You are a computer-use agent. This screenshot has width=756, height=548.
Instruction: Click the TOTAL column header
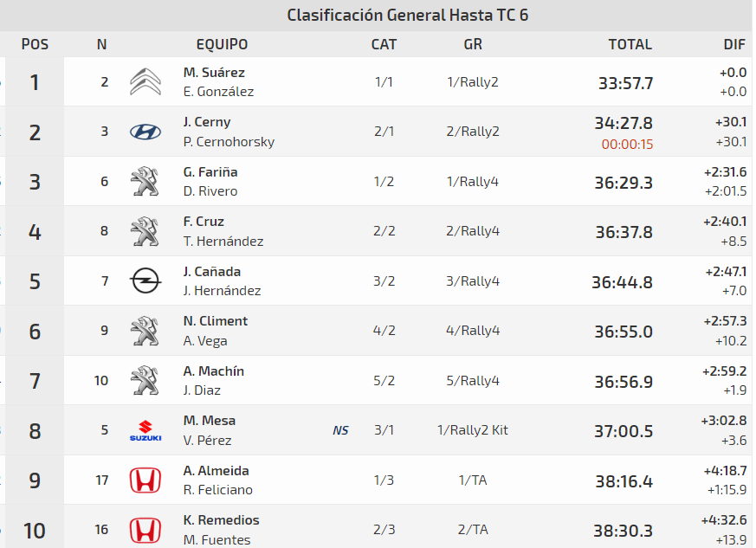(x=630, y=44)
